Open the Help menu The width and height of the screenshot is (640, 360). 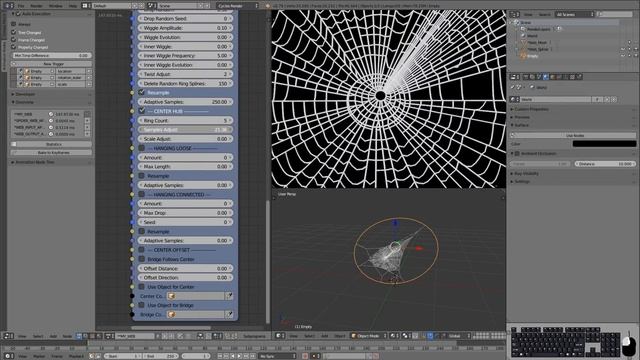coord(73,6)
